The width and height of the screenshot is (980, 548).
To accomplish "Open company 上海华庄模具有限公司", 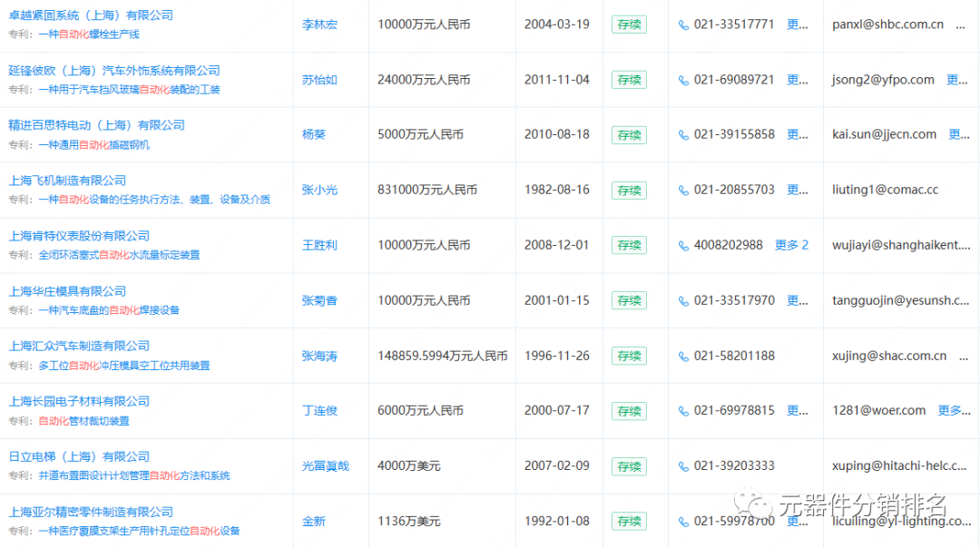I will [x=67, y=291].
